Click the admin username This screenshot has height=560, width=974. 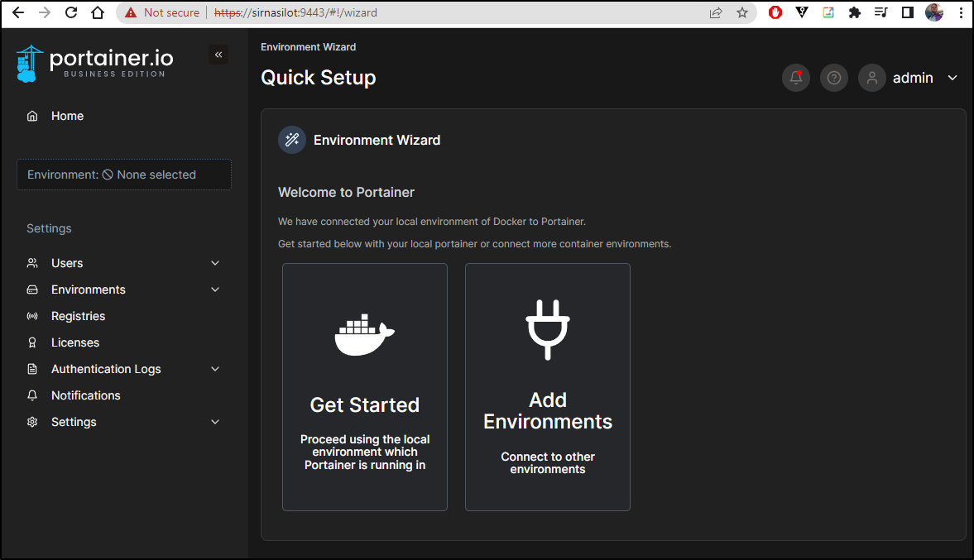pyautogui.click(x=913, y=78)
